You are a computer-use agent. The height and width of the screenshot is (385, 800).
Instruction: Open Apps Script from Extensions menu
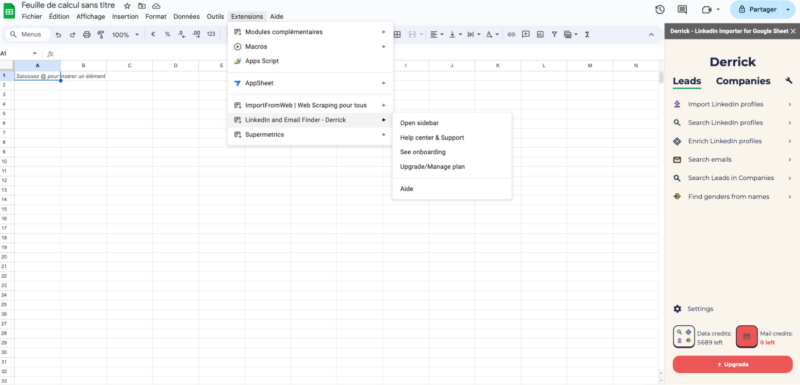point(310,61)
